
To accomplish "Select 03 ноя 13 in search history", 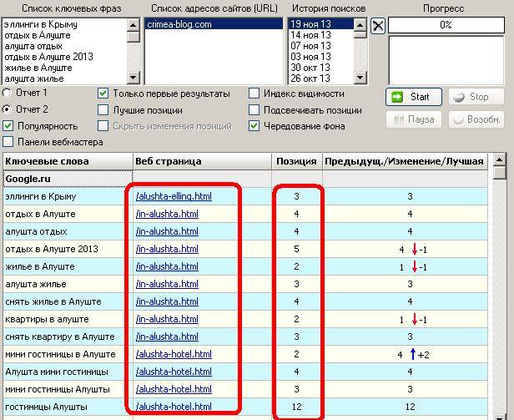I will tap(321, 57).
